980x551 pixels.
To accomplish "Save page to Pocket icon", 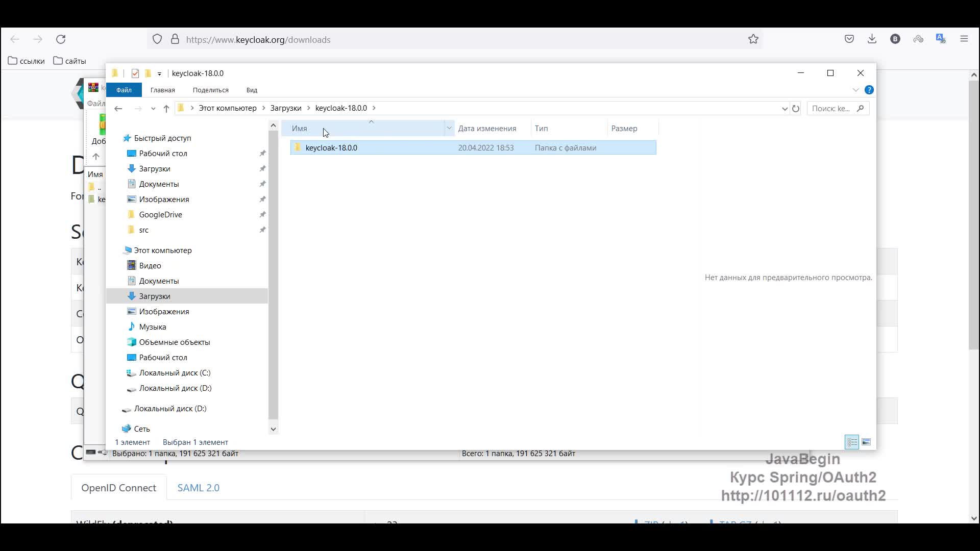I will click(849, 39).
